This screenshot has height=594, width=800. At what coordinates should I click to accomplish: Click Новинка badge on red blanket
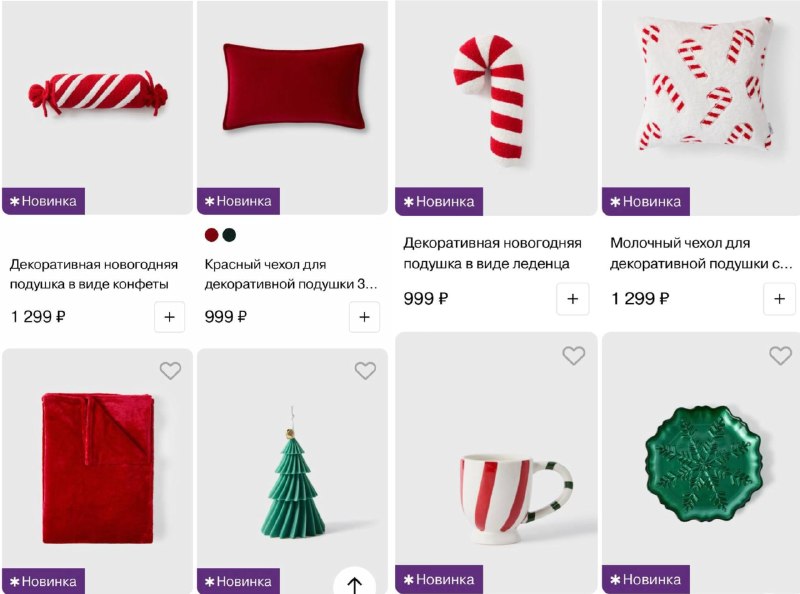pyautogui.click(x=43, y=581)
